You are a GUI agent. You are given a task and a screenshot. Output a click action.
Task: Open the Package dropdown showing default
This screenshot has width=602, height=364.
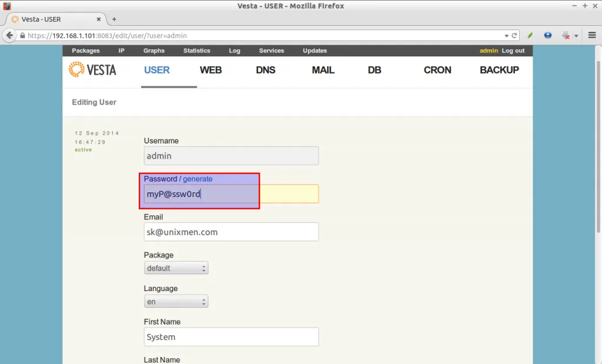pyautogui.click(x=176, y=268)
